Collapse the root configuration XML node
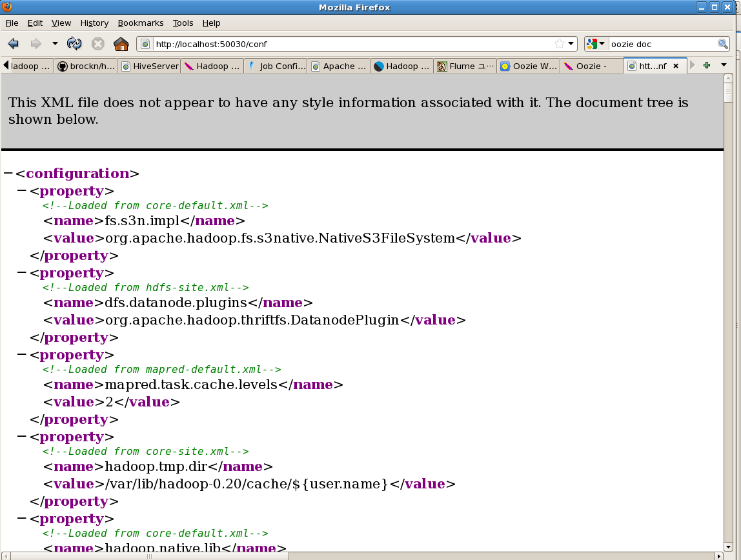The width and height of the screenshot is (741, 560). click(x=8, y=174)
